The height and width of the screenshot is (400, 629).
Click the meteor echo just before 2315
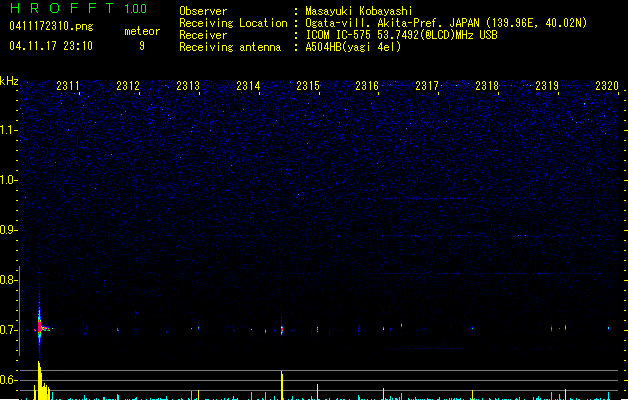282,329
